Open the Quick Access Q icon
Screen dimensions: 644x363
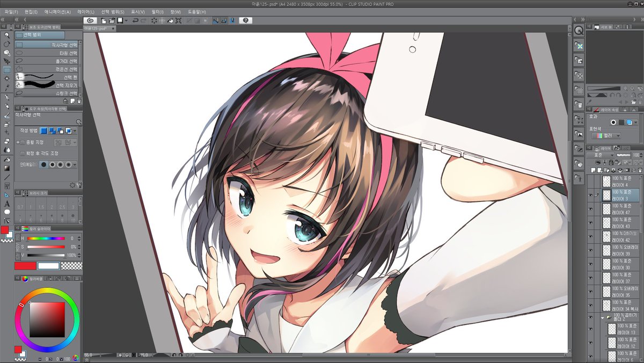pos(579,31)
